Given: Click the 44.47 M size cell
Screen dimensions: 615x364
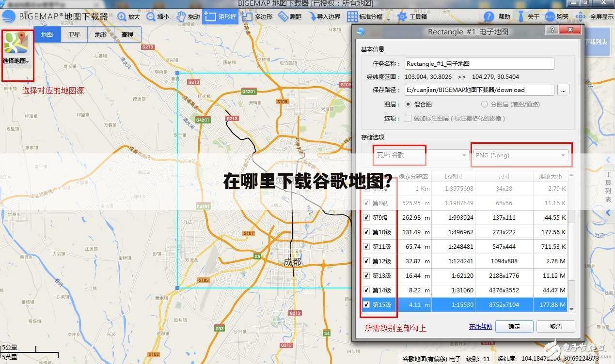Looking at the screenshot, I should [551, 290].
